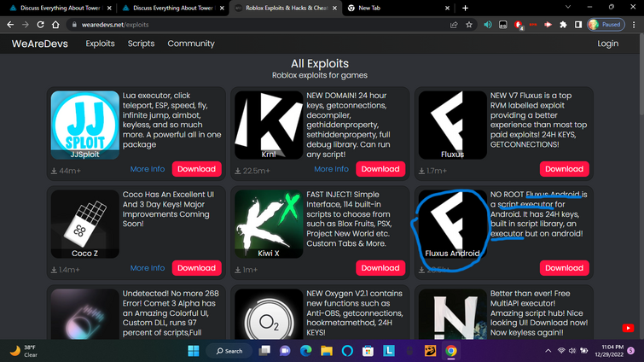Viewport: 644px width, 362px height.
Task: Open the Wi-Fi network tray icon
Action: click(x=561, y=351)
